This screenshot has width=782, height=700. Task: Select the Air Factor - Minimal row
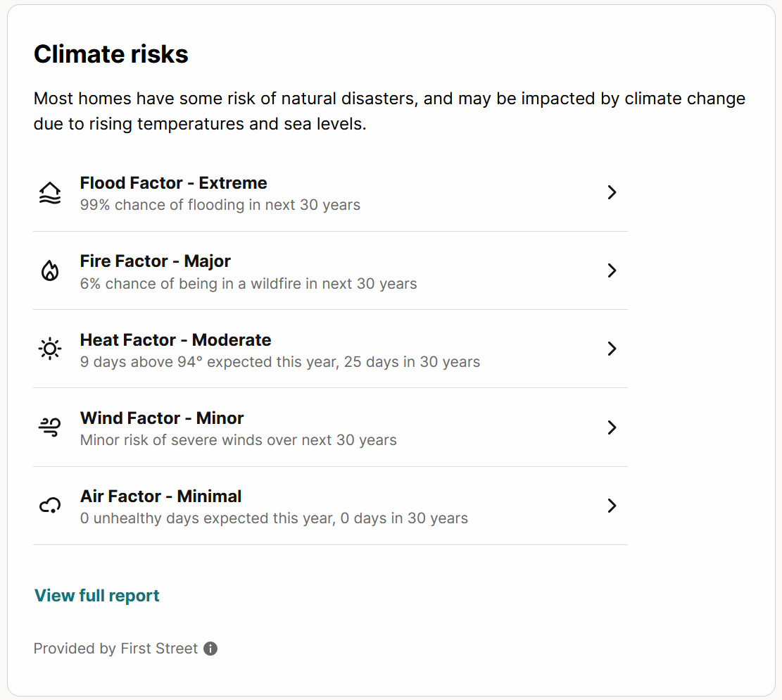[160, 496]
